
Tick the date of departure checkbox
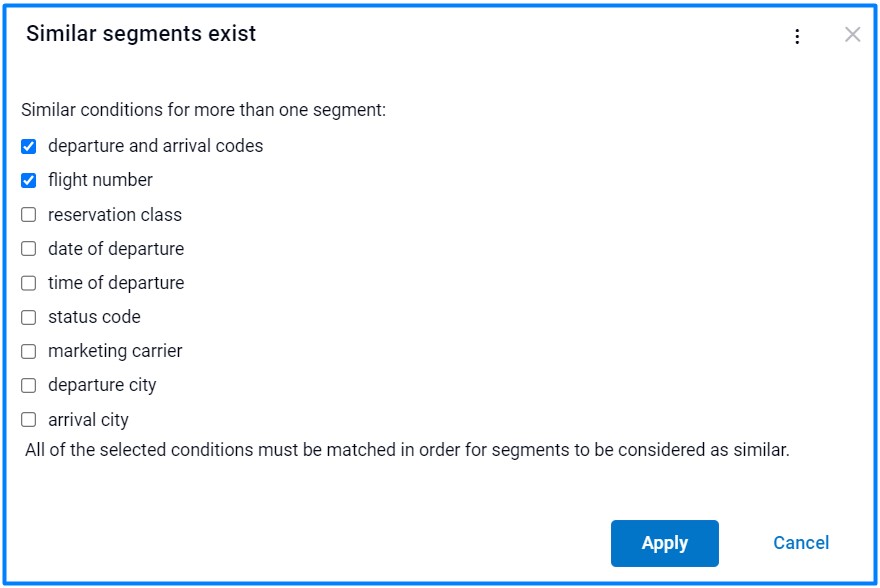coord(29,249)
